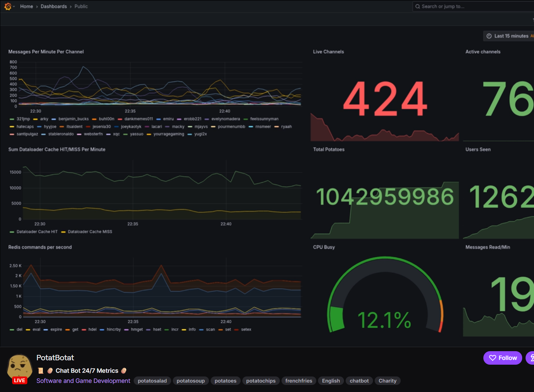Click the 12.1% CPU Busy gauge
This screenshot has width=534, height=392.
tap(385, 295)
